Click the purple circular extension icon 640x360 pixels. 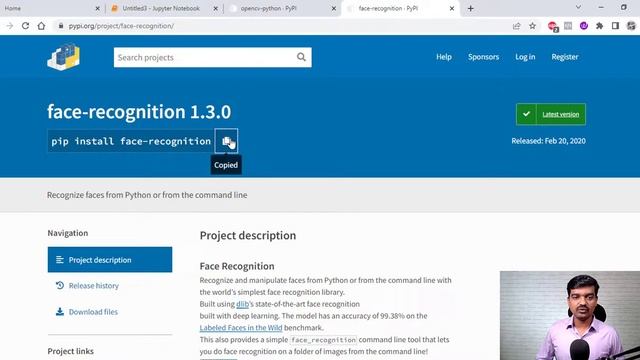584,26
